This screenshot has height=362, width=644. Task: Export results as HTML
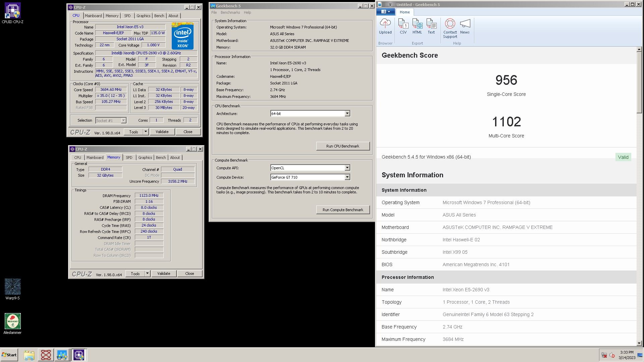[417, 26]
